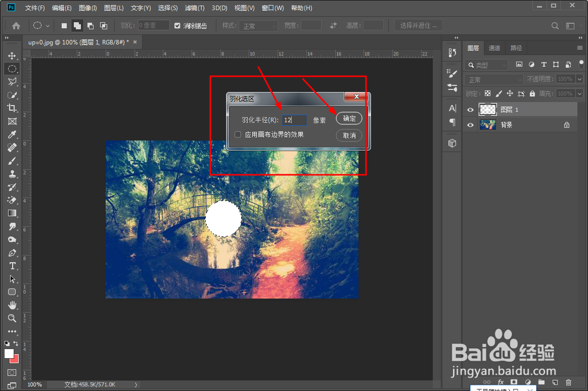Image resolution: width=588 pixels, height=391 pixels.
Task: Select the Elliptical Marquee tool
Action: (12, 69)
